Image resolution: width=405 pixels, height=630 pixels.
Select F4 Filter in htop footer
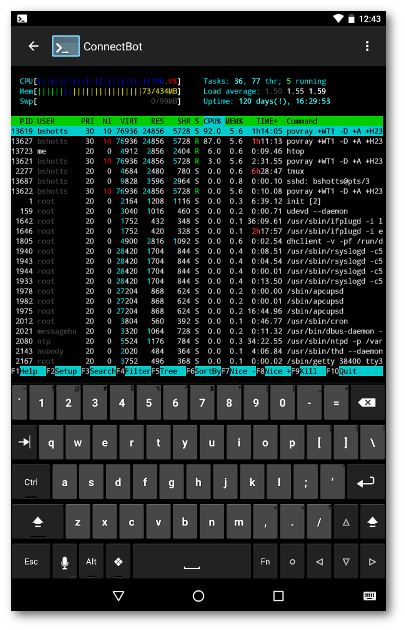pos(133,371)
